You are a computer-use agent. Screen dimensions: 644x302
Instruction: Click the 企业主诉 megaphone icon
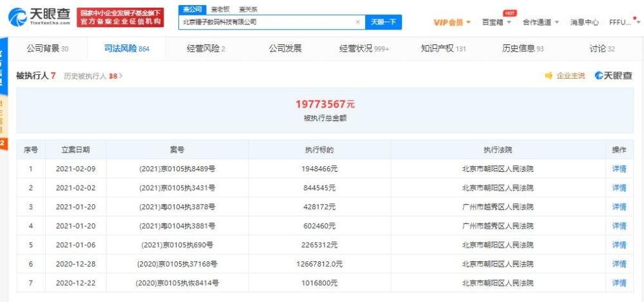click(x=548, y=75)
